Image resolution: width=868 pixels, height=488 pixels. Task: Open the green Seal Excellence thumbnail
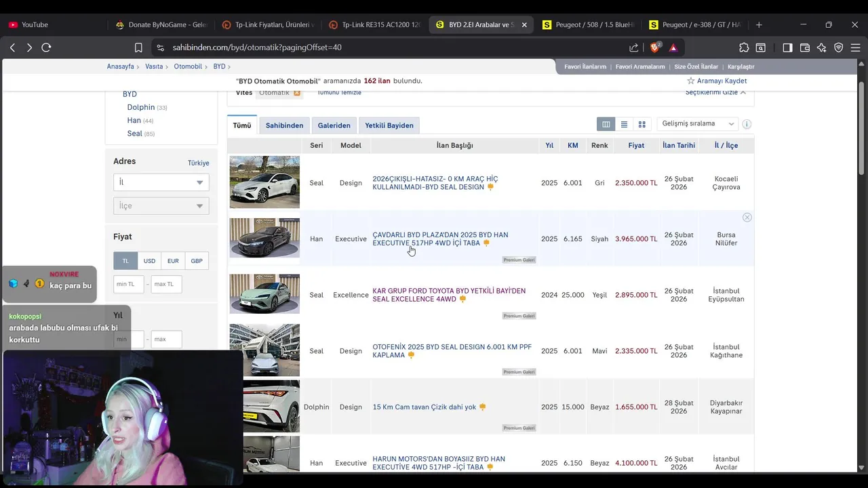(264, 293)
